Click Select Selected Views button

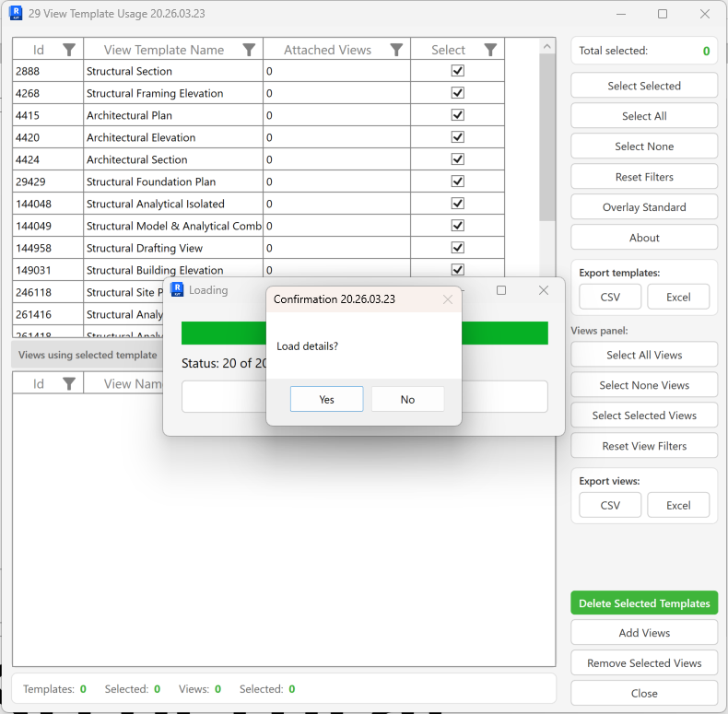pyautogui.click(x=644, y=416)
